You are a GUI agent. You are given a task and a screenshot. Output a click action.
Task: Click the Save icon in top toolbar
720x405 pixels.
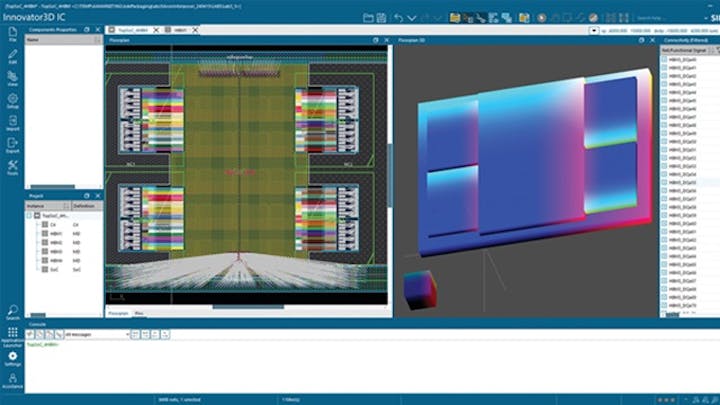(383, 17)
